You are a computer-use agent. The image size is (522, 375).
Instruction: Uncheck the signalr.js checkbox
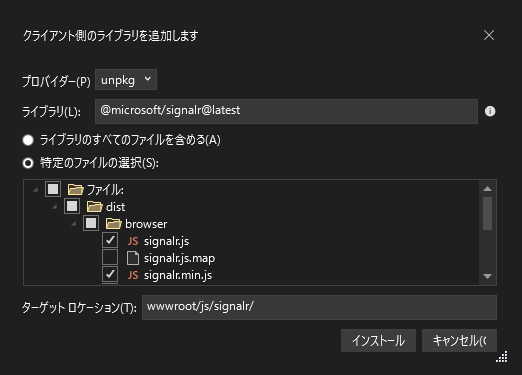pyautogui.click(x=110, y=240)
